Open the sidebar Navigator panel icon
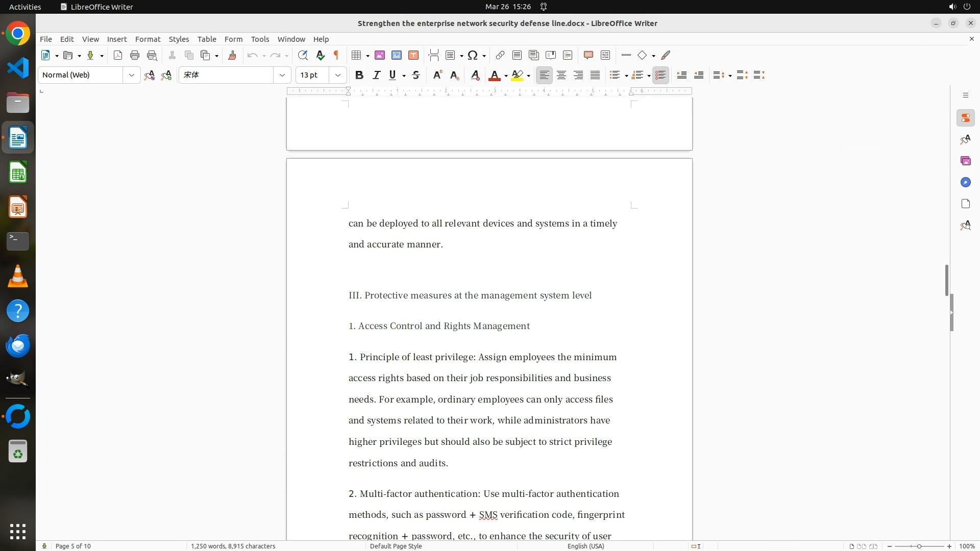This screenshot has height=551, width=980. (x=965, y=183)
